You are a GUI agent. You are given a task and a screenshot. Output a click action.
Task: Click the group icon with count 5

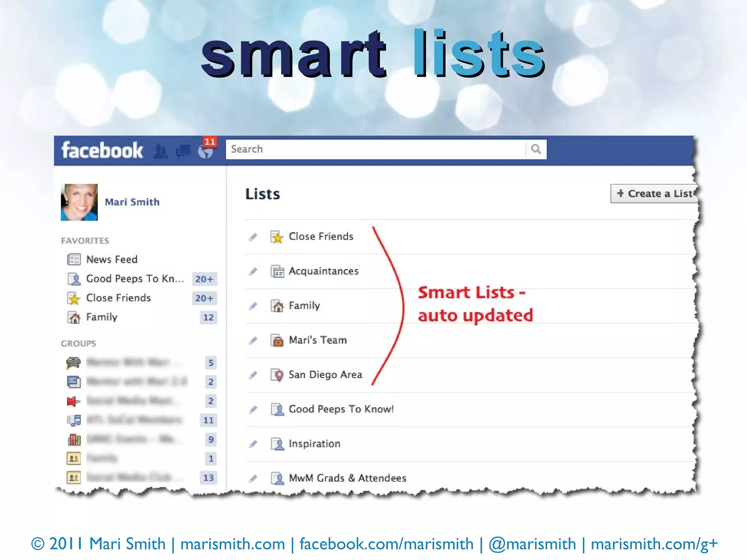pyautogui.click(x=74, y=363)
